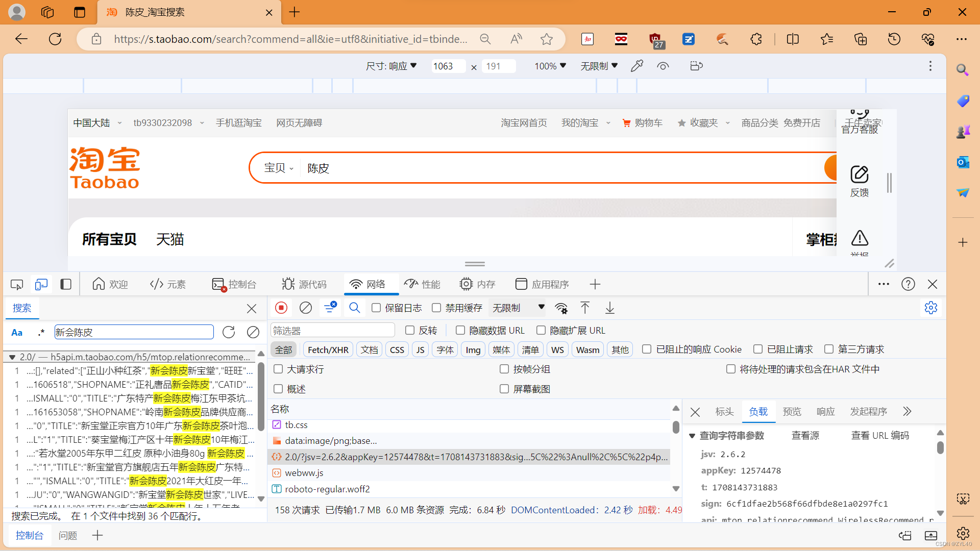Open DevTools more options ellipsis
This screenshot has height=551, width=980.
coord(884,284)
